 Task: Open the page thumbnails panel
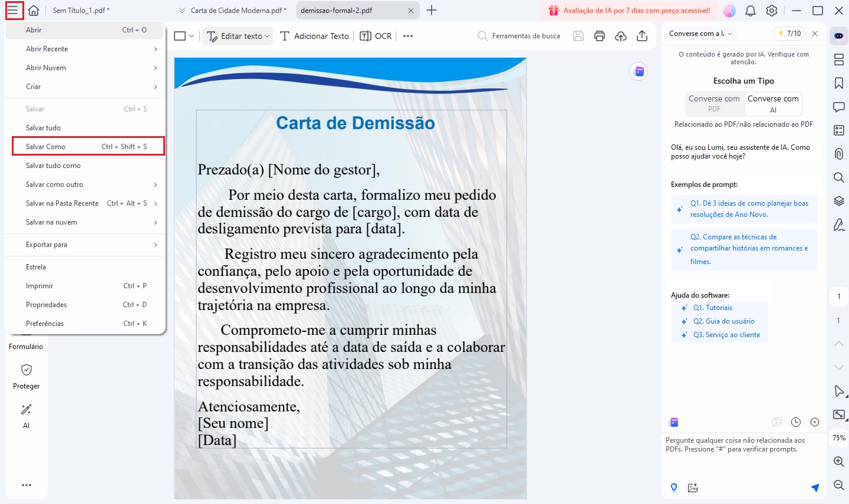[x=838, y=60]
